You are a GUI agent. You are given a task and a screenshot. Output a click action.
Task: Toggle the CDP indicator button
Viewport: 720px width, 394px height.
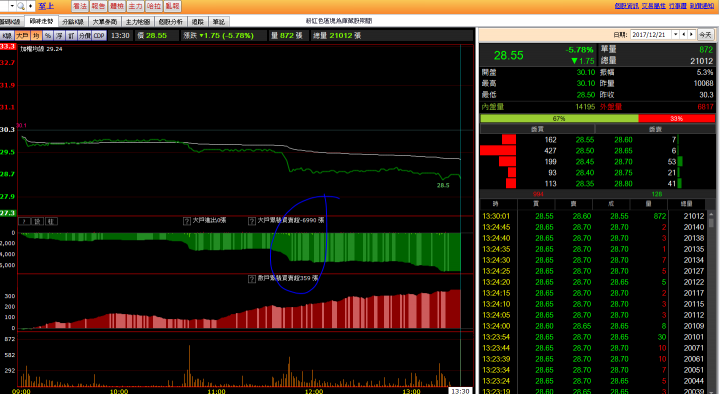point(99,35)
